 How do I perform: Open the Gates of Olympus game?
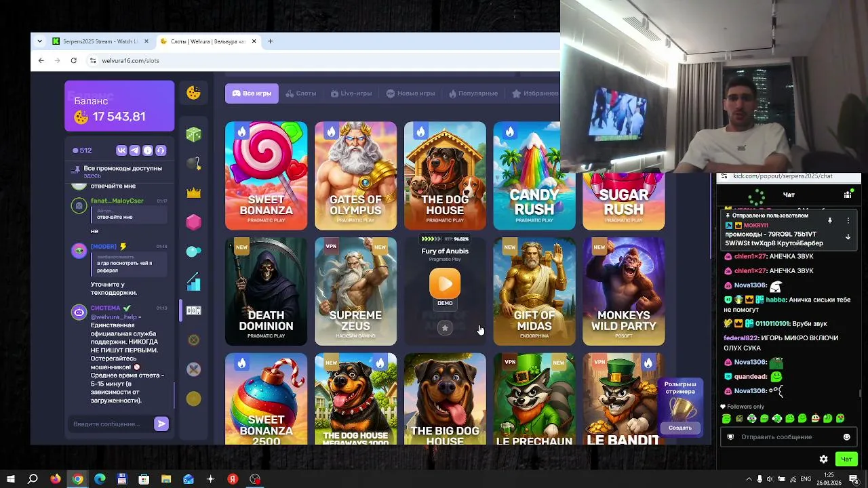(x=355, y=176)
